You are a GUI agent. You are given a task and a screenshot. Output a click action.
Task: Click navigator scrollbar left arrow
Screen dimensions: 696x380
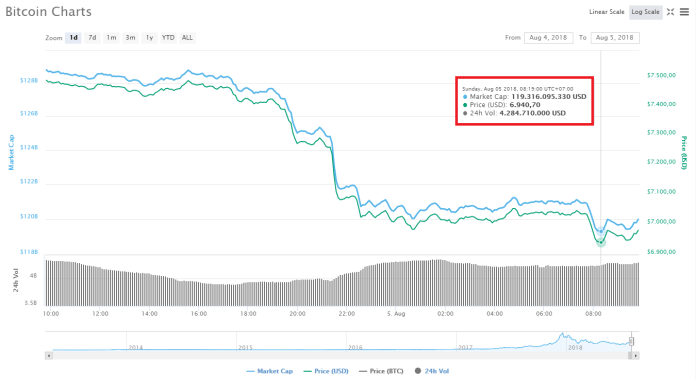[49, 356]
